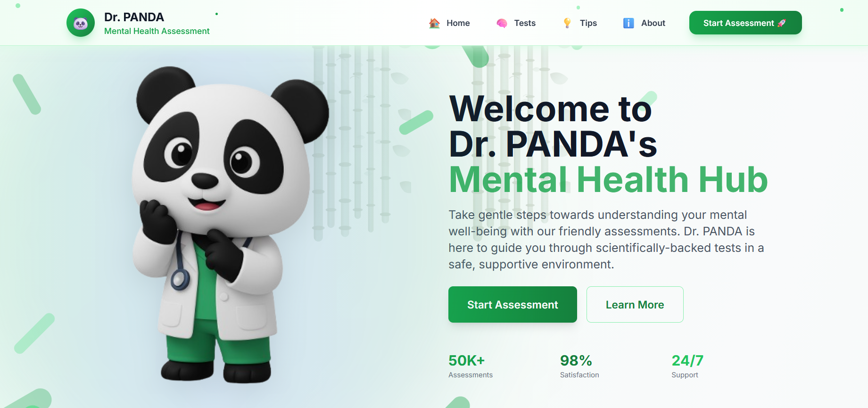Screen dimensions: 868x408
Task: Click the blue info icon beside About
Action: [628, 23]
